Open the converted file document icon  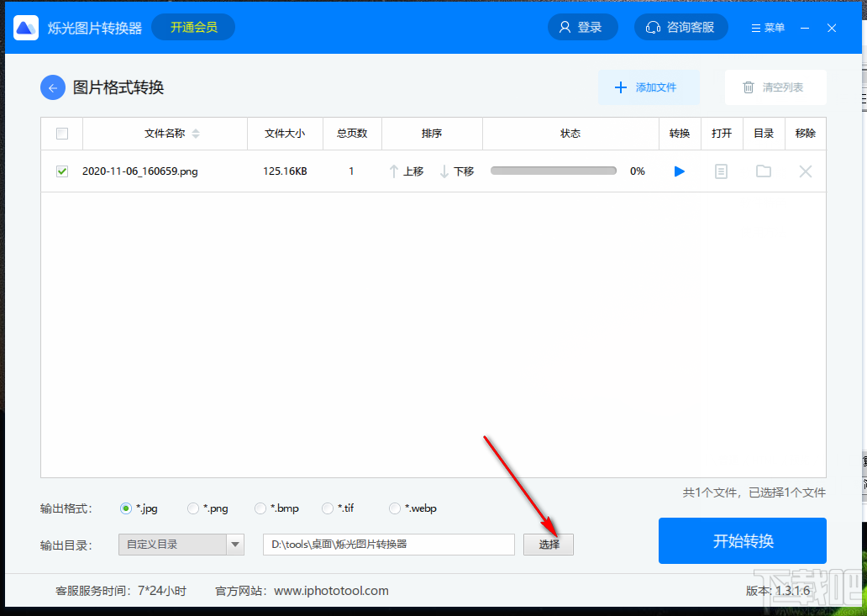pos(721,171)
